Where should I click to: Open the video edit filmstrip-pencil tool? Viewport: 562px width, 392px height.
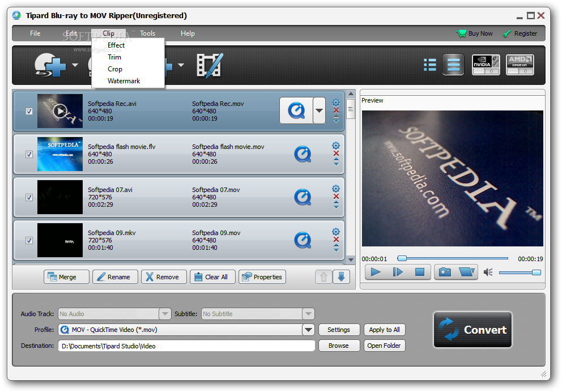210,65
